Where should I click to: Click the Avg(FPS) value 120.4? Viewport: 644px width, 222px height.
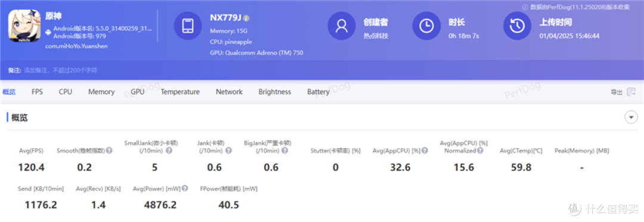[31, 167]
